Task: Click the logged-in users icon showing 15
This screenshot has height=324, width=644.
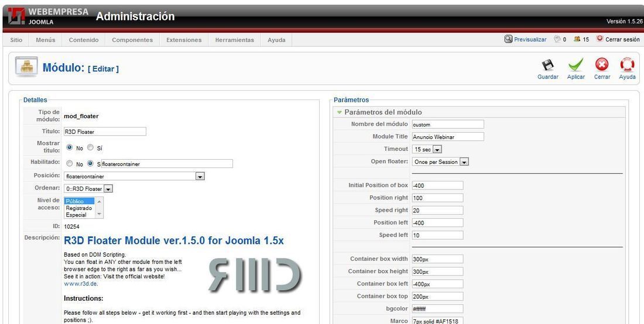Action: click(x=577, y=39)
